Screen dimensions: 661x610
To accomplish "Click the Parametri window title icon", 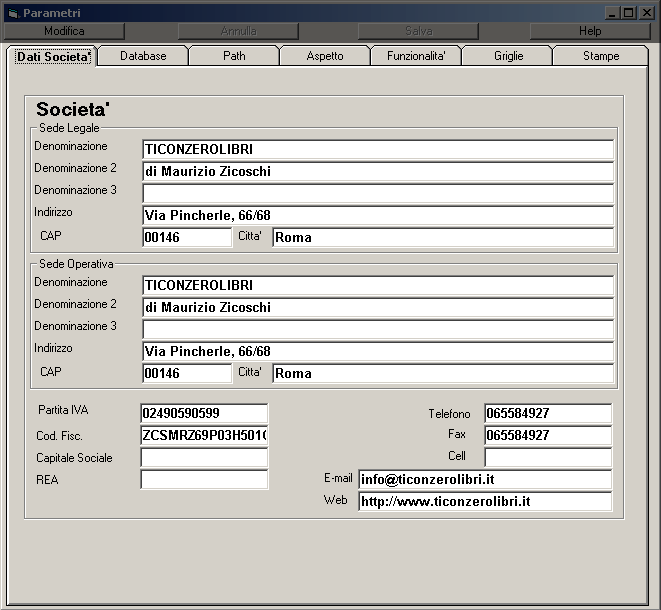I will tap(14, 13).
